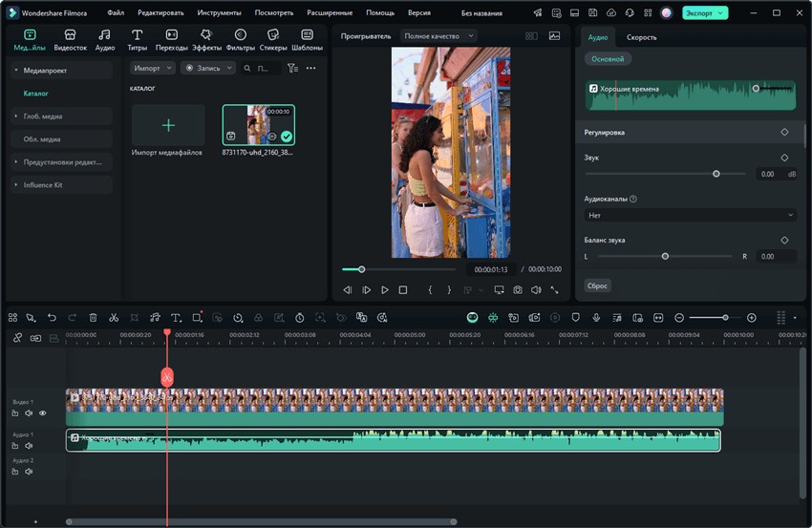812x528 pixels.
Task: Click the Баланс звука slider handle
Action: [665, 256]
